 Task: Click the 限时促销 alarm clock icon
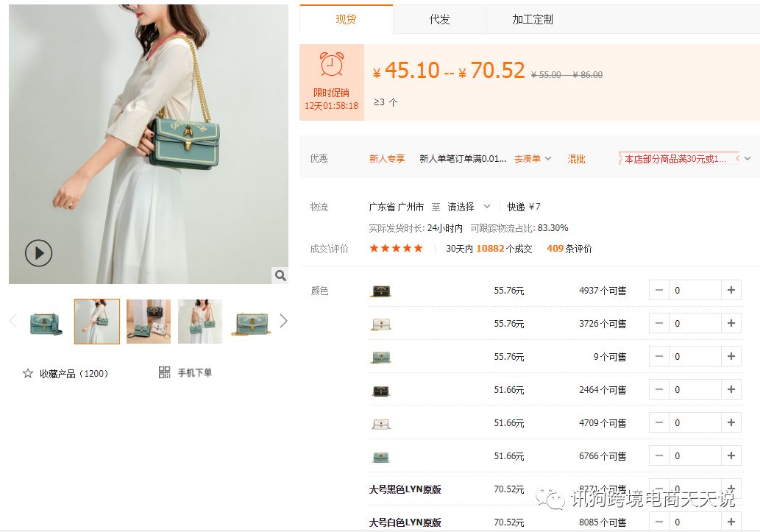point(332,64)
